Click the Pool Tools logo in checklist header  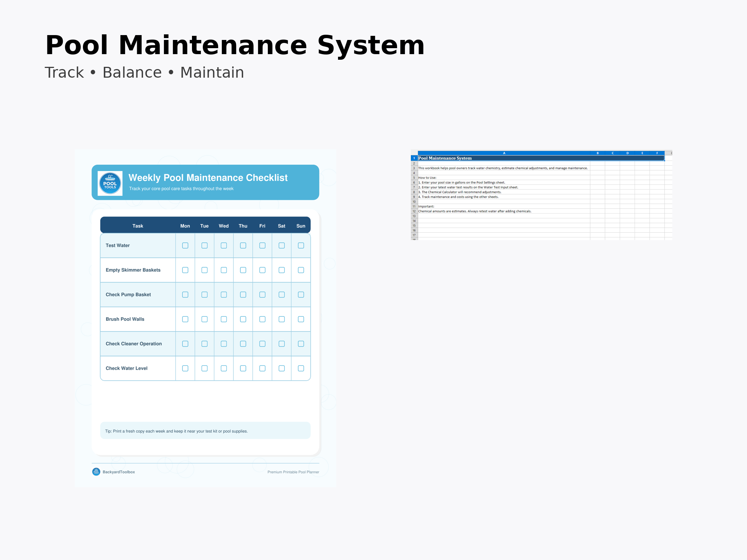(x=110, y=183)
